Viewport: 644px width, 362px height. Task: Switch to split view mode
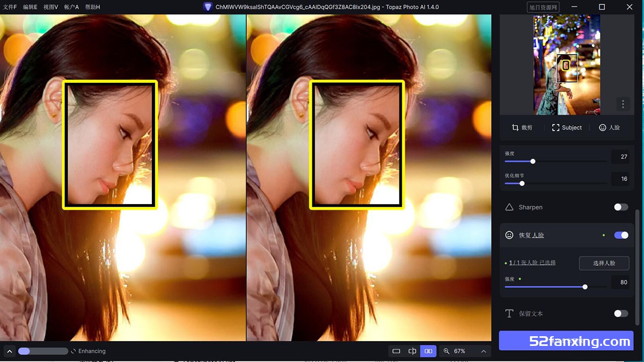click(x=412, y=351)
